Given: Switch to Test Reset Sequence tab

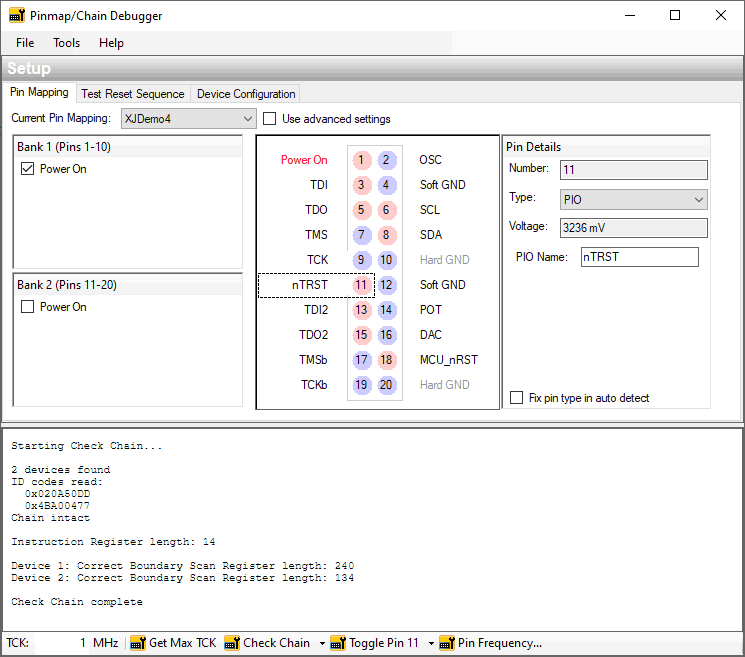Looking at the screenshot, I should [x=133, y=94].
